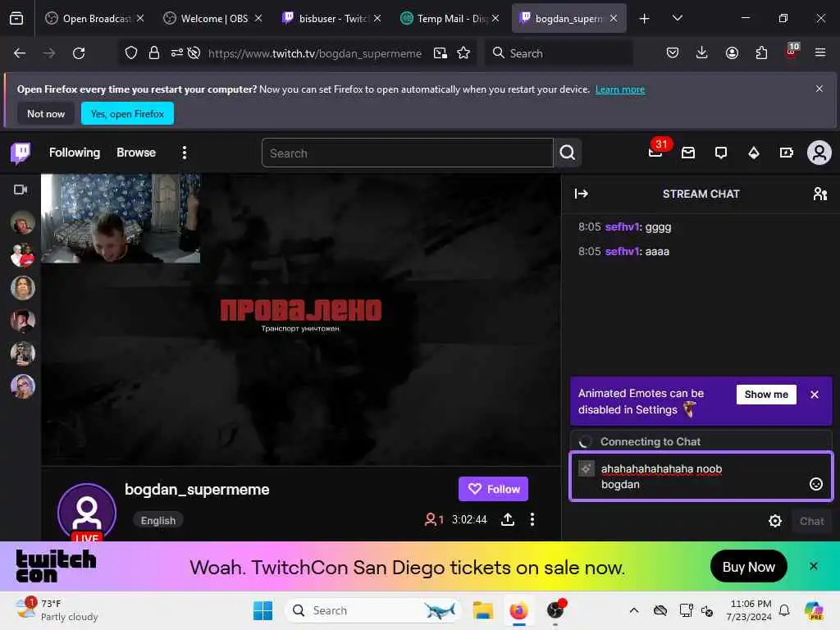
Task: Click the English language tag
Action: [158, 520]
